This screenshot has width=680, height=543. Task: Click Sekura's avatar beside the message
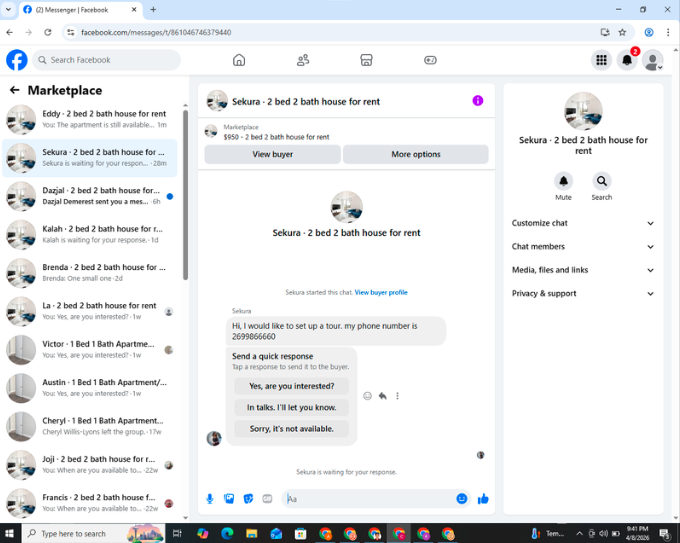(214, 438)
